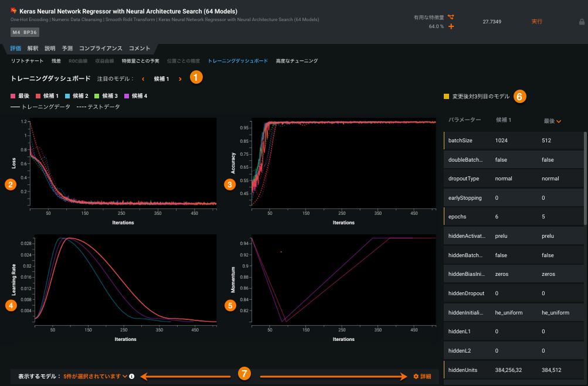Open the コンプライアンス tab
Screen dimensions: 588x386
(x=101, y=48)
